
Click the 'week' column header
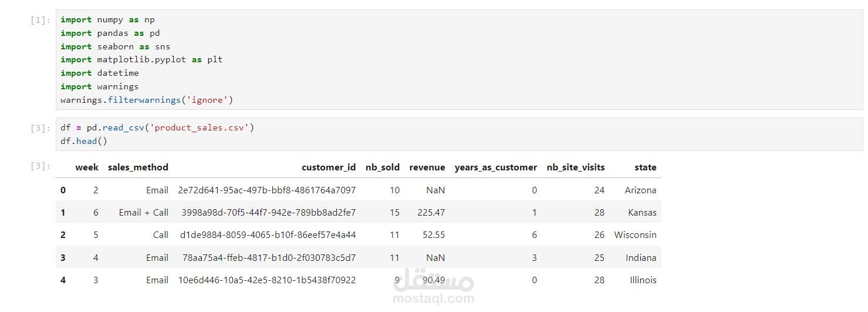click(x=87, y=167)
